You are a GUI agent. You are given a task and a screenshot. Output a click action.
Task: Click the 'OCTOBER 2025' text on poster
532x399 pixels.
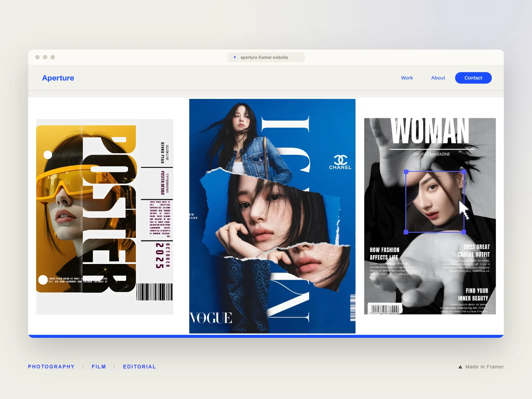point(163,255)
